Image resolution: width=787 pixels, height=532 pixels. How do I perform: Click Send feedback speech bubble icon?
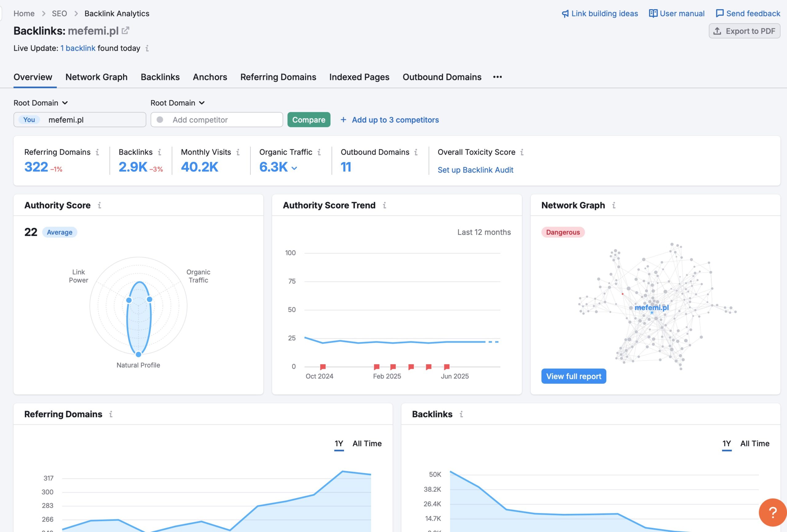pyautogui.click(x=720, y=13)
